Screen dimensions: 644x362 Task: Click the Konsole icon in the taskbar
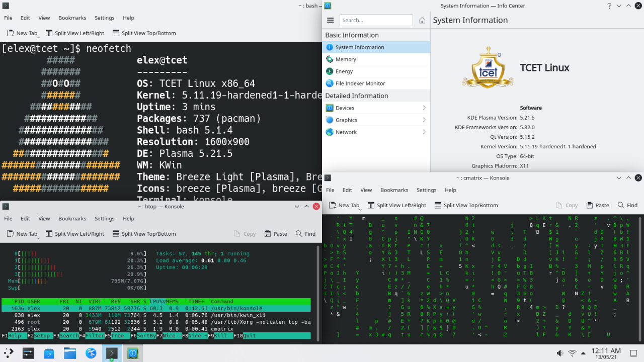(111, 353)
